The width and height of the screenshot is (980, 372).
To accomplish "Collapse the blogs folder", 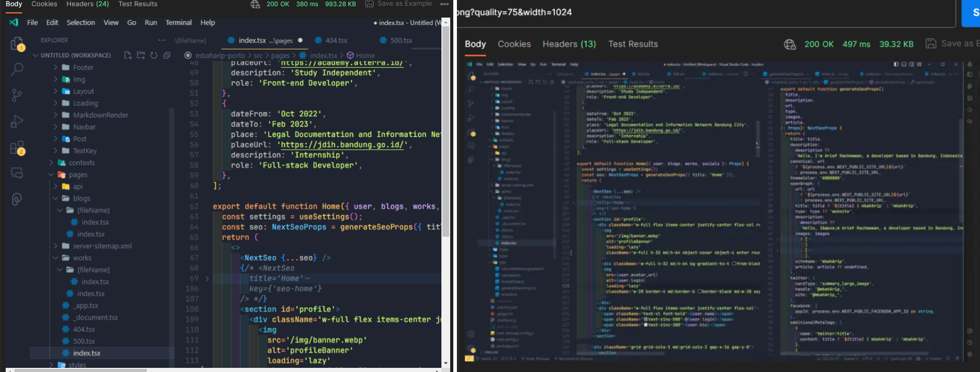I will point(55,198).
